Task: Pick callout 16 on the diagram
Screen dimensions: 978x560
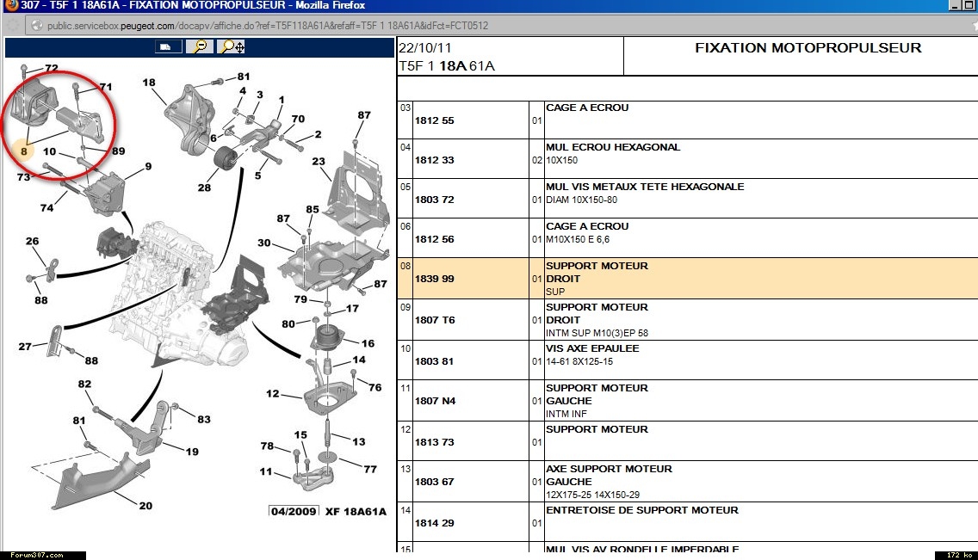Action: click(368, 343)
